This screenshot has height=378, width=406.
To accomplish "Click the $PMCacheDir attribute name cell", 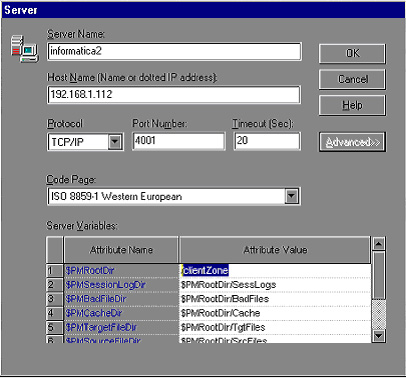I will coord(121,313).
